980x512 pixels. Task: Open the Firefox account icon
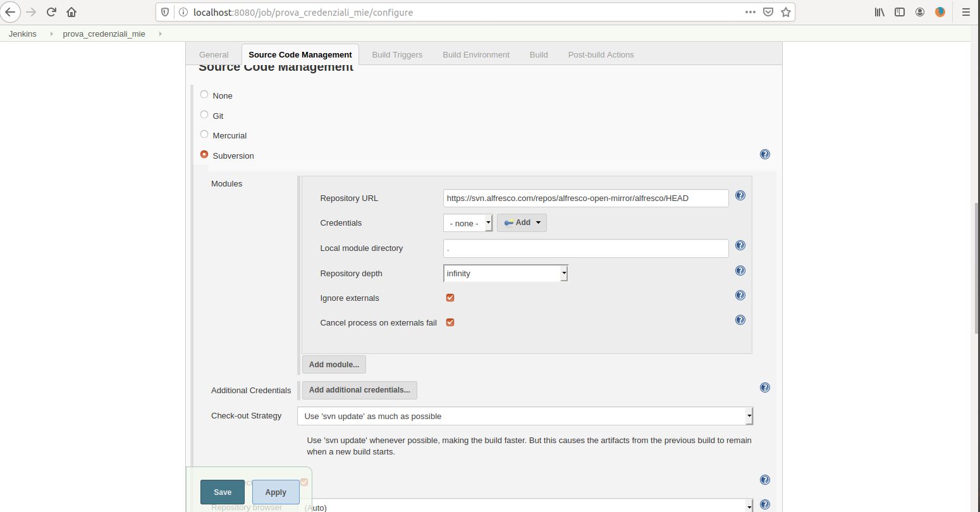(x=920, y=12)
